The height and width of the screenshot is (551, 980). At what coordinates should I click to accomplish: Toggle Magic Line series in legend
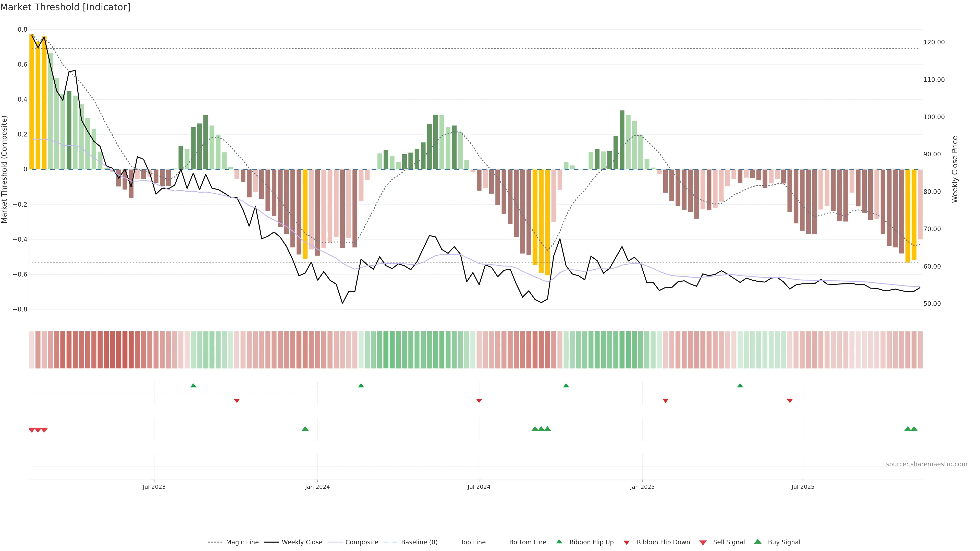242,542
